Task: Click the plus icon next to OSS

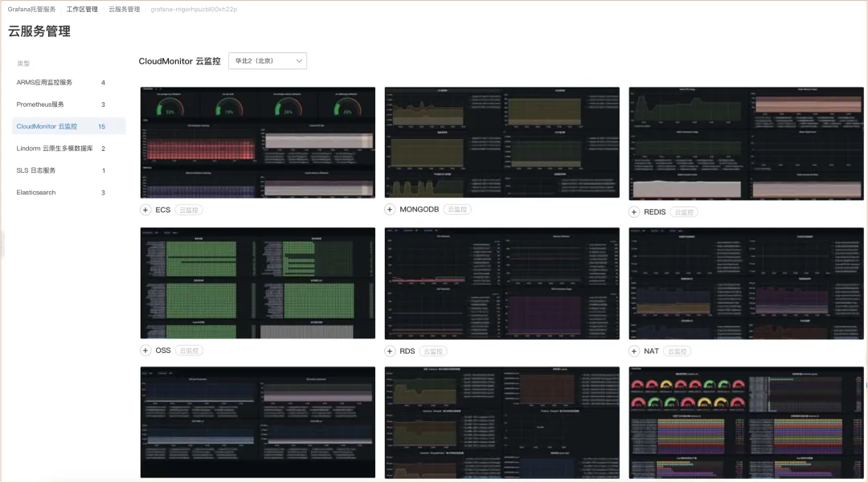Action: coord(145,350)
